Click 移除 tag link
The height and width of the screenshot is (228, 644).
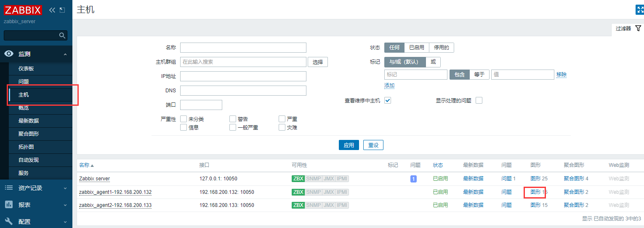pyautogui.click(x=562, y=75)
